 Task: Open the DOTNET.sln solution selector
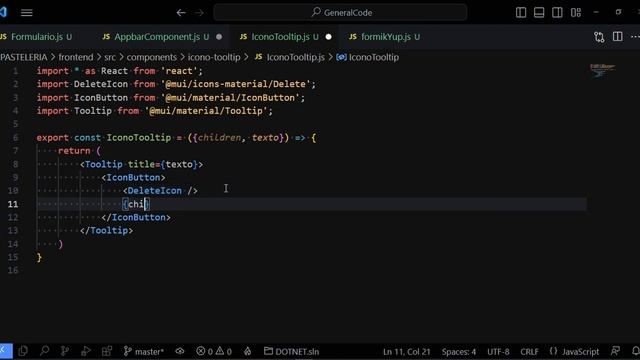pyautogui.click(x=291, y=351)
